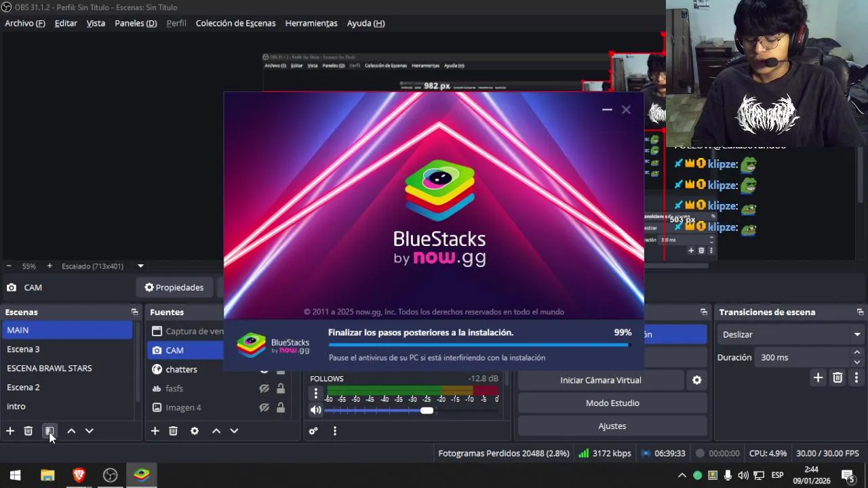Screen dimensions: 868x488
Task: Delete the scene transition with trash icon
Action: pyautogui.click(x=837, y=378)
